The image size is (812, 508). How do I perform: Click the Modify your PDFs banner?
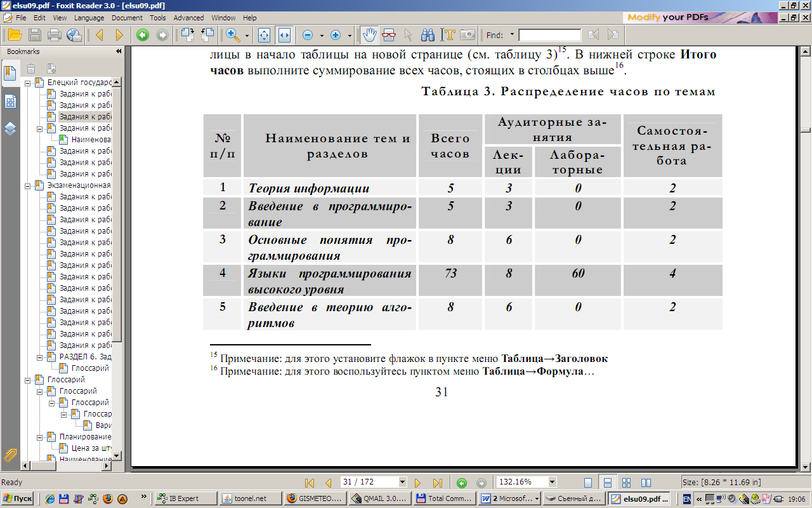(699, 18)
